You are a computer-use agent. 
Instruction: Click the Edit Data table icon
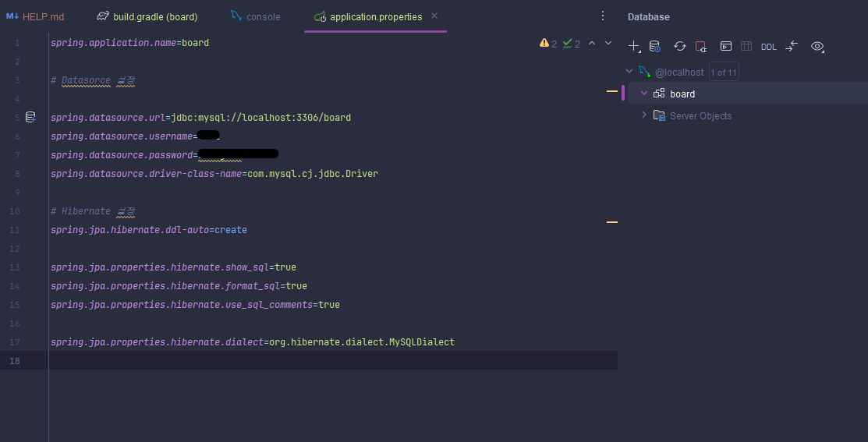(746, 47)
